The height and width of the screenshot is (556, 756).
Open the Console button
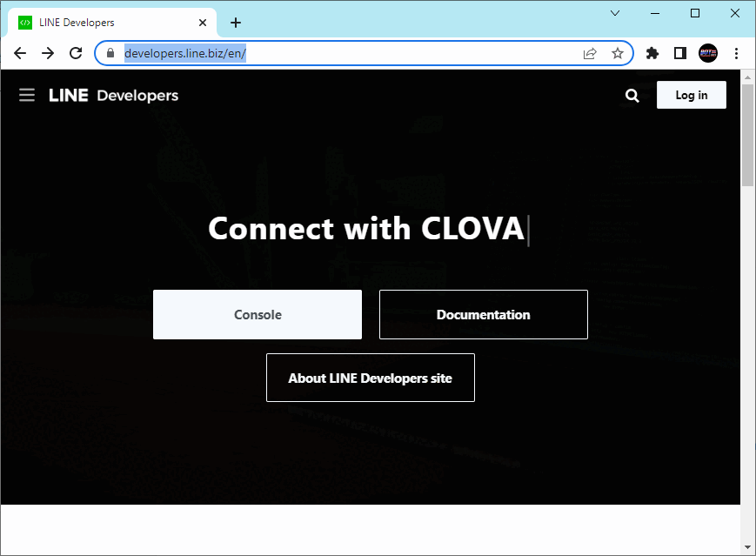pyautogui.click(x=258, y=314)
